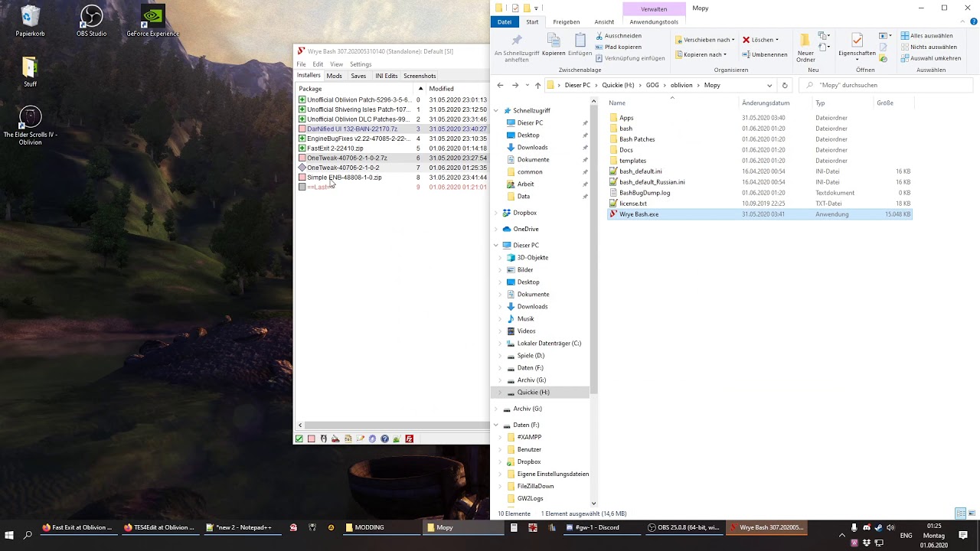
Task: Click Nichts auswählen button
Action: pyautogui.click(x=929, y=47)
